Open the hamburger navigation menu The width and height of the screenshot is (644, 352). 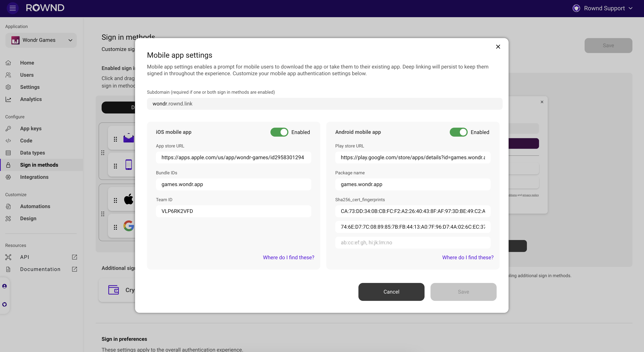(13, 8)
